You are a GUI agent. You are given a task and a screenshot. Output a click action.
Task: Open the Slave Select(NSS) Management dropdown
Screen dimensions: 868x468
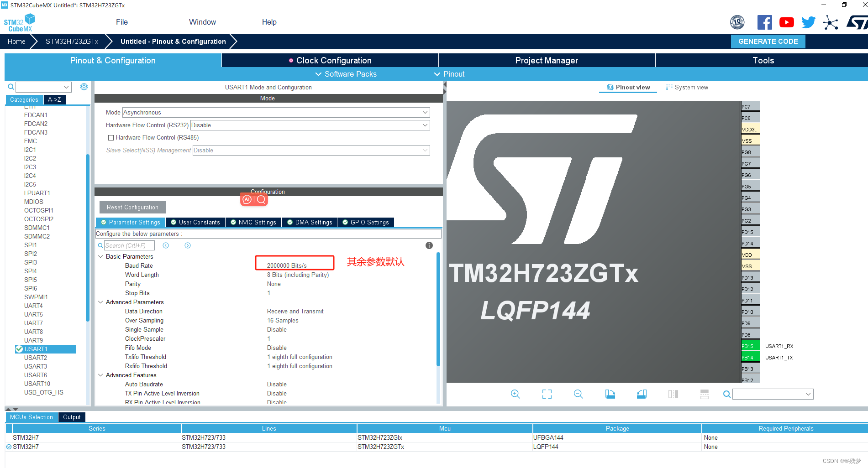(311, 150)
